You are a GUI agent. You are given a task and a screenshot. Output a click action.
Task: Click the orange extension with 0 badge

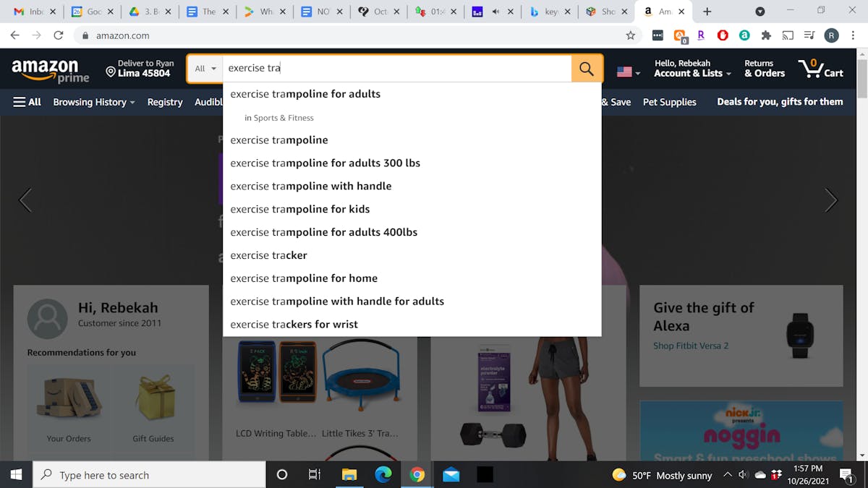coord(680,35)
